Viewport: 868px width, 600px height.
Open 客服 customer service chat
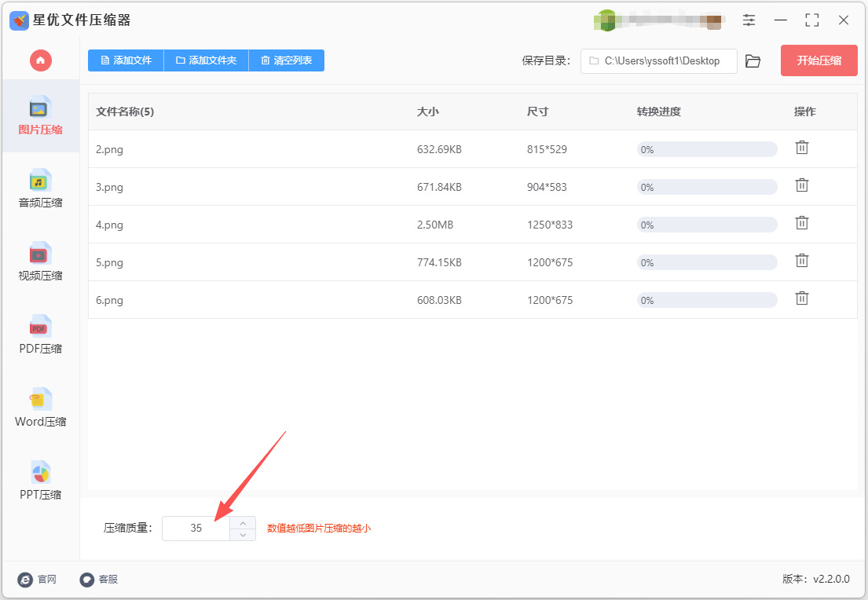point(99,580)
